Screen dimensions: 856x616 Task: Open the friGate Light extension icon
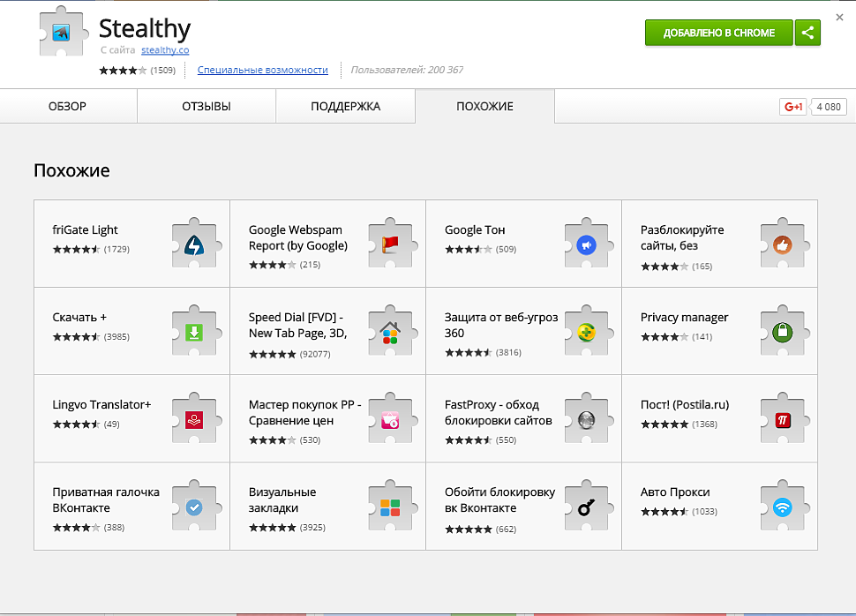tap(195, 244)
